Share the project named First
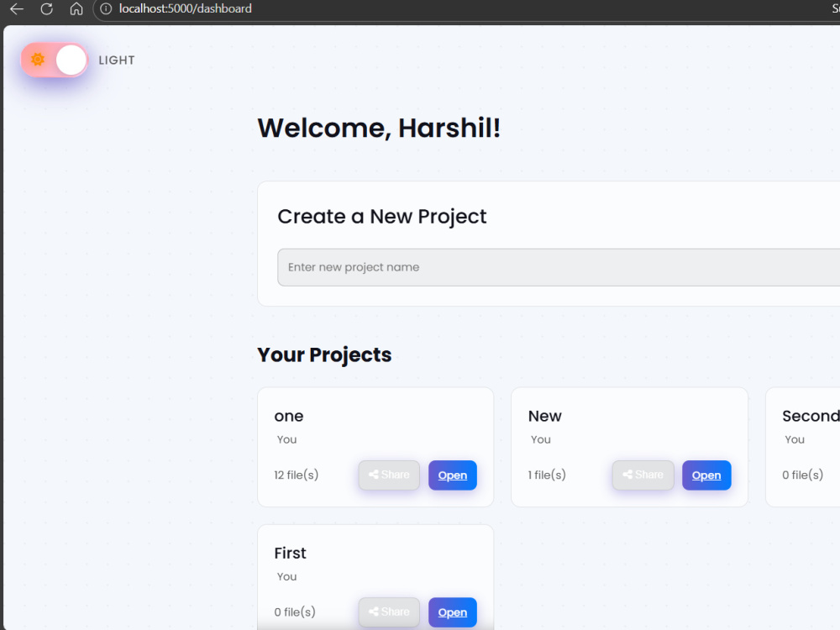 (x=390, y=612)
